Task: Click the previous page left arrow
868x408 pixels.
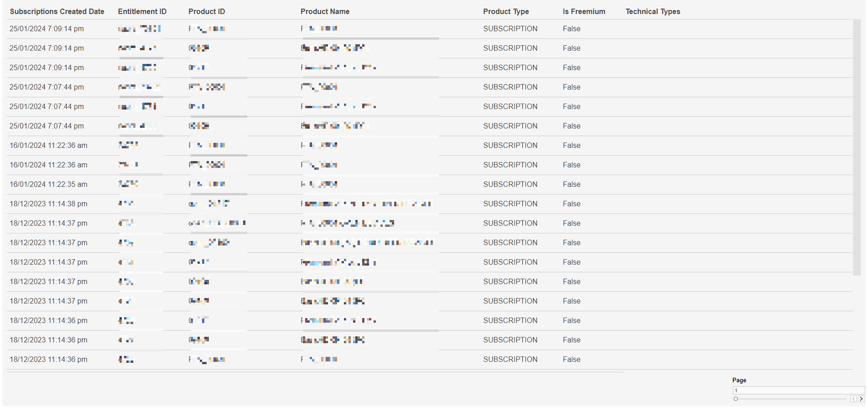Action: pos(853,399)
